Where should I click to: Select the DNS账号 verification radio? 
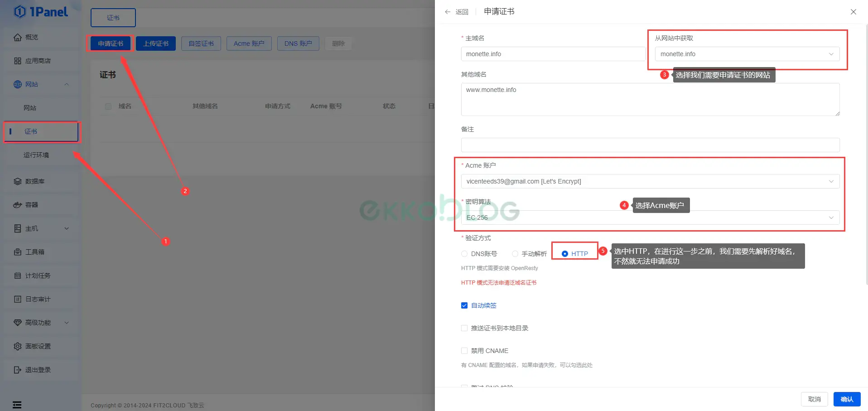tap(464, 254)
